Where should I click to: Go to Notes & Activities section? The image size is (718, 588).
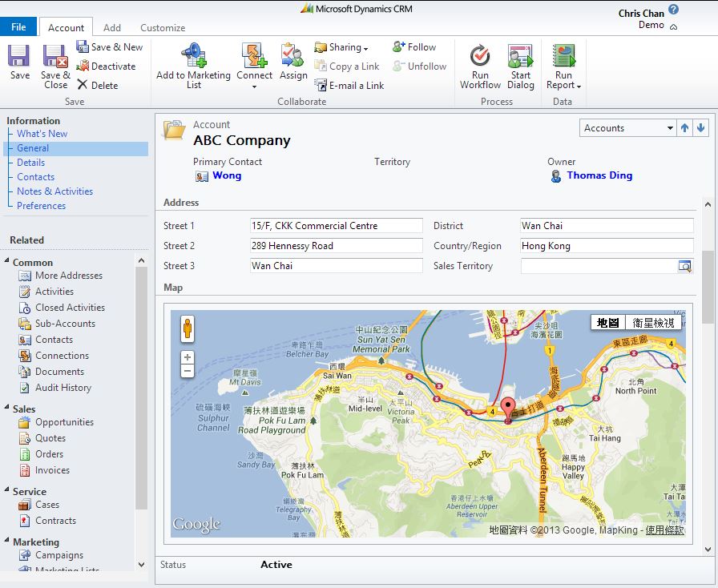click(55, 191)
